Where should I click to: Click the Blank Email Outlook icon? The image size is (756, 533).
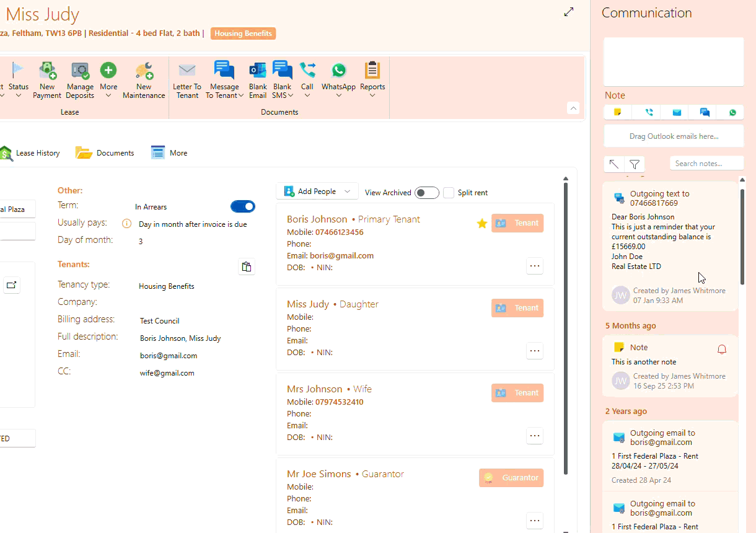coord(258,71)
